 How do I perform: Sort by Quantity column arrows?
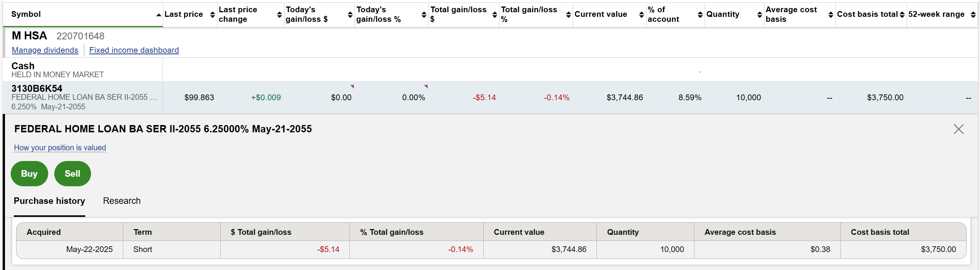(759, 15)
